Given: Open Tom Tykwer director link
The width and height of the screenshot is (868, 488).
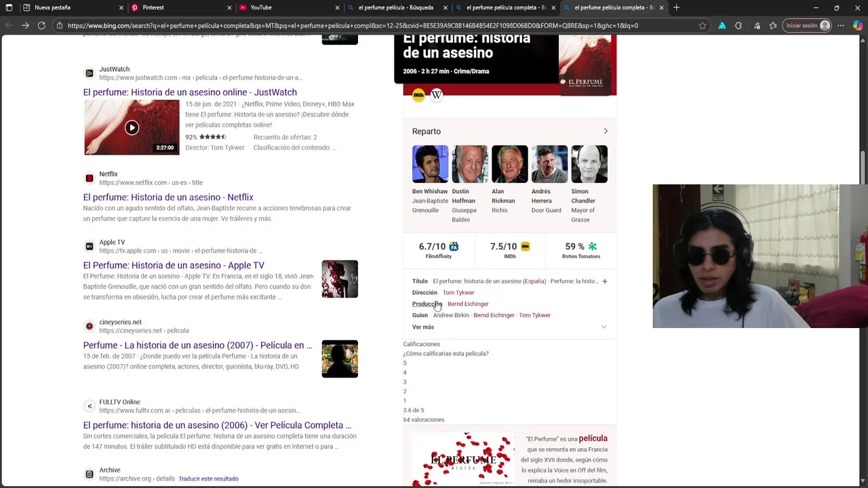Looking at the screenshot, I should [x=458, y=293].
